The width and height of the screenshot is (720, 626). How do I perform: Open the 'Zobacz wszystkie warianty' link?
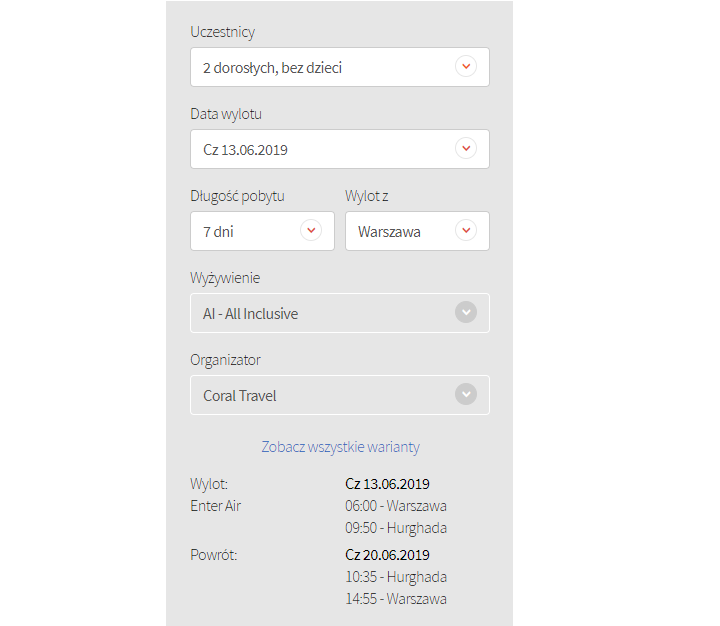click(x=340, y=447)
